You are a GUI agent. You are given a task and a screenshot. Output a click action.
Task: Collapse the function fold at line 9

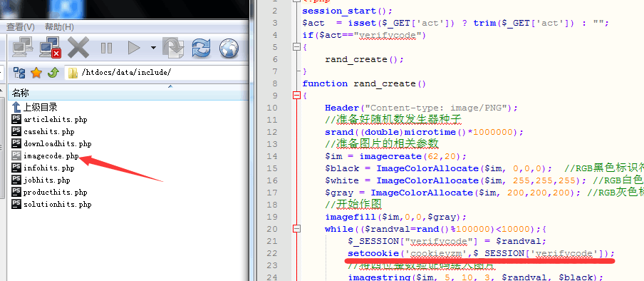tap(296, 96)
